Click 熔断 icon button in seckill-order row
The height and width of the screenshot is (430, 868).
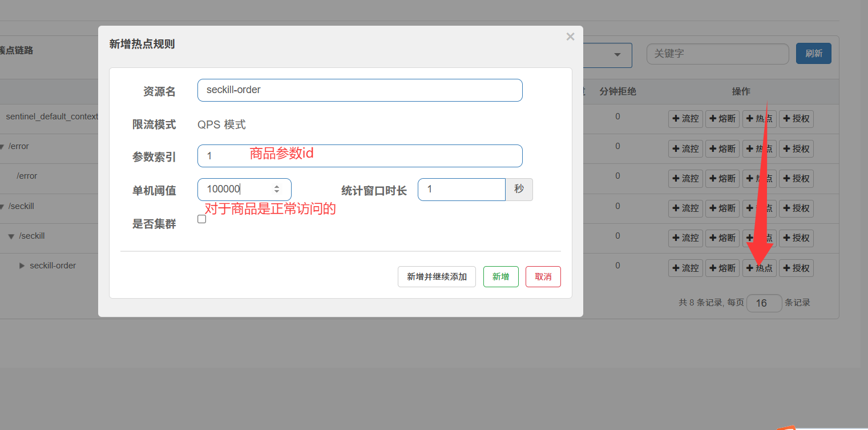722,268
